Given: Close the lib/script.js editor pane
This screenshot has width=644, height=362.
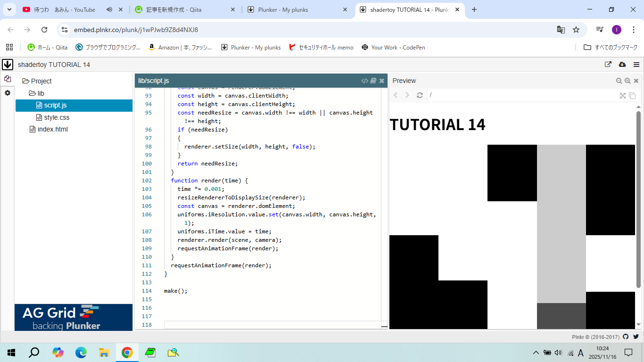Looking at the screenshot, I should tap(382, 81).
